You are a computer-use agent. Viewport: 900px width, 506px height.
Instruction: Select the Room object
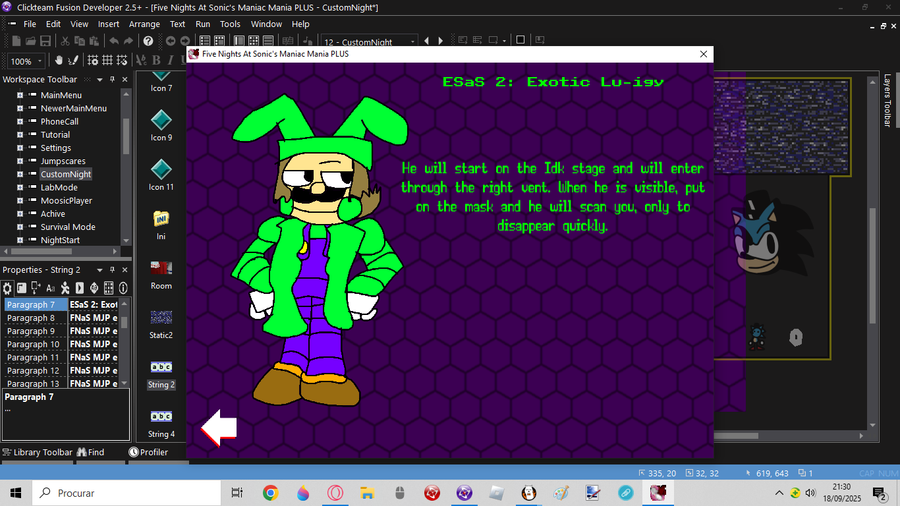[x=161, y=275]
